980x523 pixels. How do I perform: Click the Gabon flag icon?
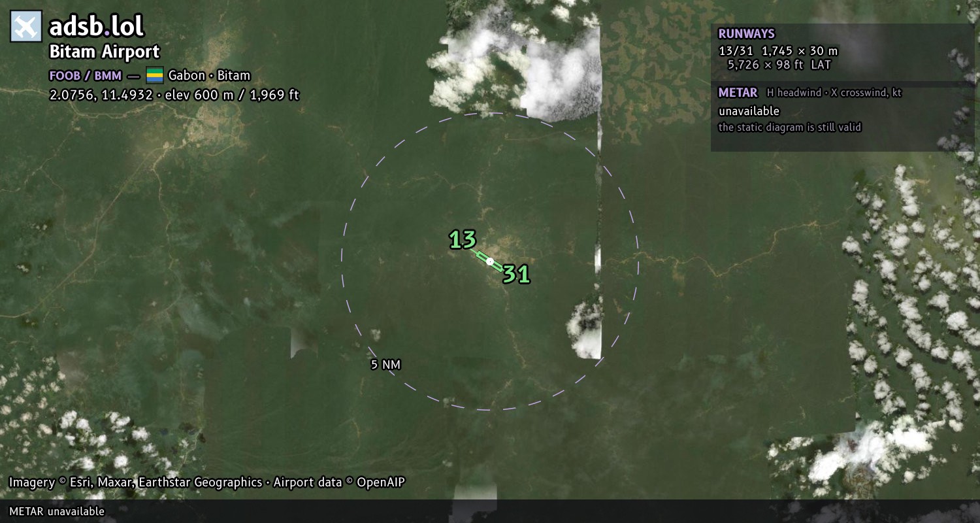click(155, 75)
